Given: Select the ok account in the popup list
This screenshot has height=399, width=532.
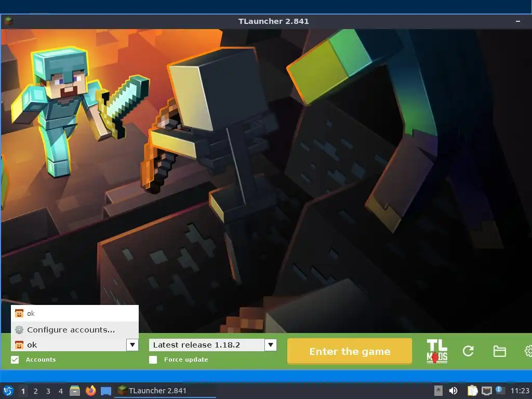Looking at the screenshot, I should [75, 313].
